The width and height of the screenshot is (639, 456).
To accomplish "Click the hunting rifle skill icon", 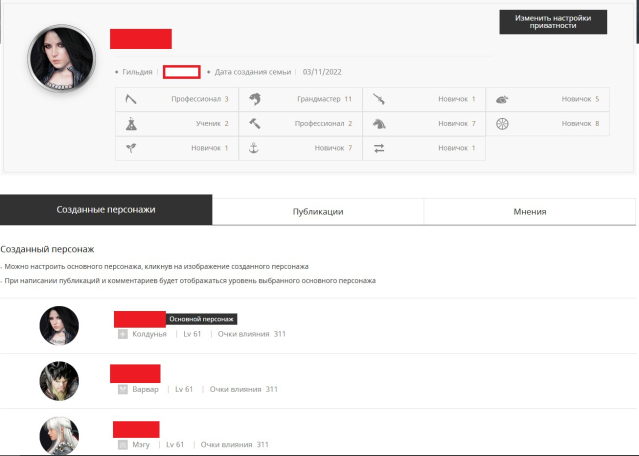I will click(x=379, y=99).
